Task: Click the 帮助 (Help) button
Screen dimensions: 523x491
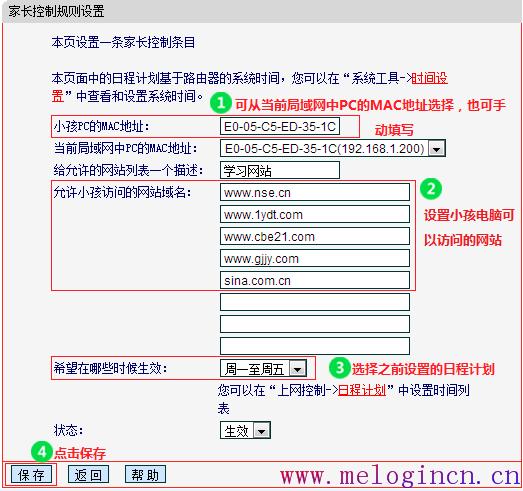Action: (145, 474)
